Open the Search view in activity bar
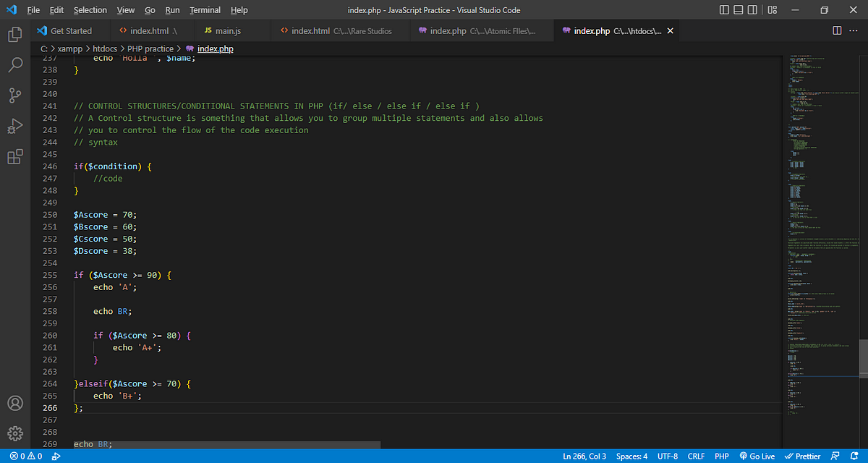This screenshot has height=463, width=868. 14,65
